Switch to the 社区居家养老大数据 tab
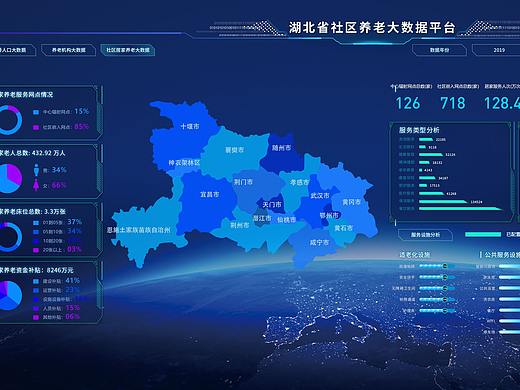The height and width of the screenshot is (390, 520). tap(128, 50)
